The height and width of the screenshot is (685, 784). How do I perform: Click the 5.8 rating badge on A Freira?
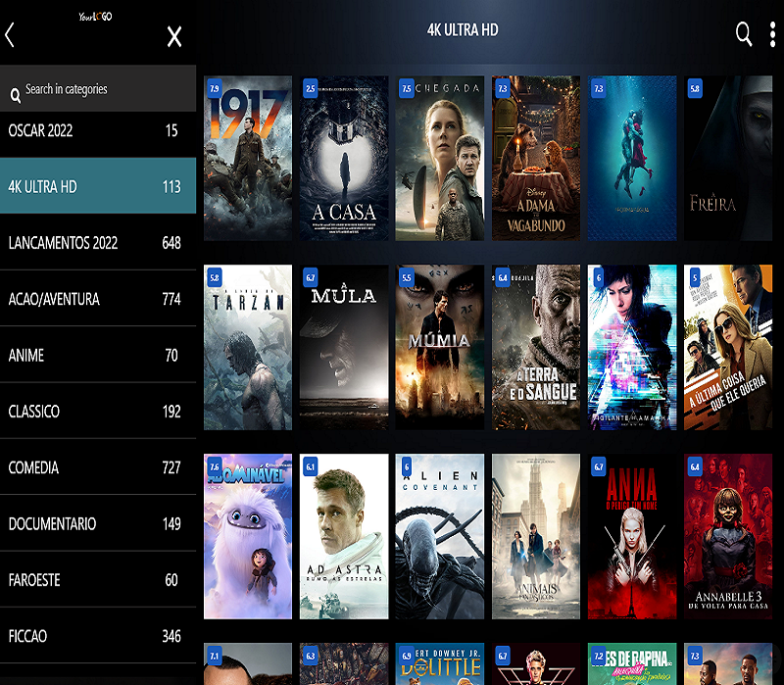[x=695, y=88]
